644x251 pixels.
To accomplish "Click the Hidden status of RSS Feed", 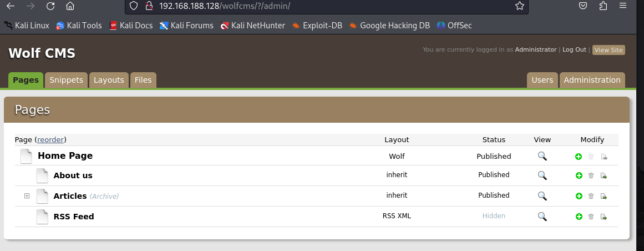I will [x=494, y=216].
